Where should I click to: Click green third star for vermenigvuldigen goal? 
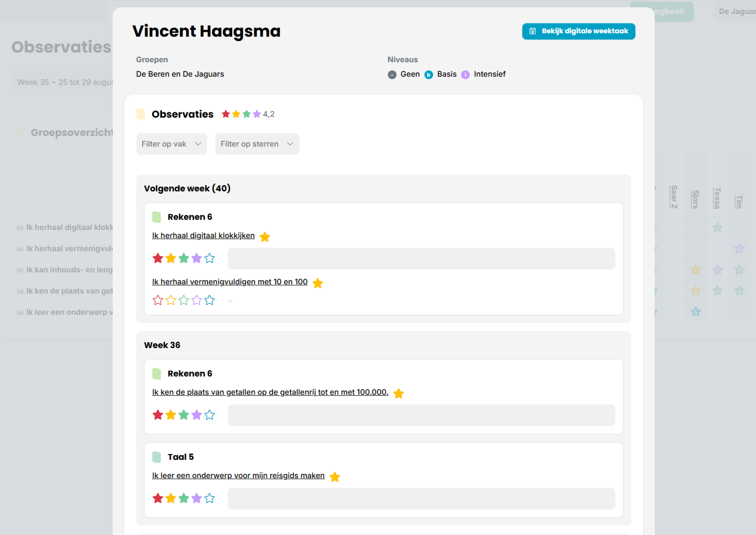point(184,300)
